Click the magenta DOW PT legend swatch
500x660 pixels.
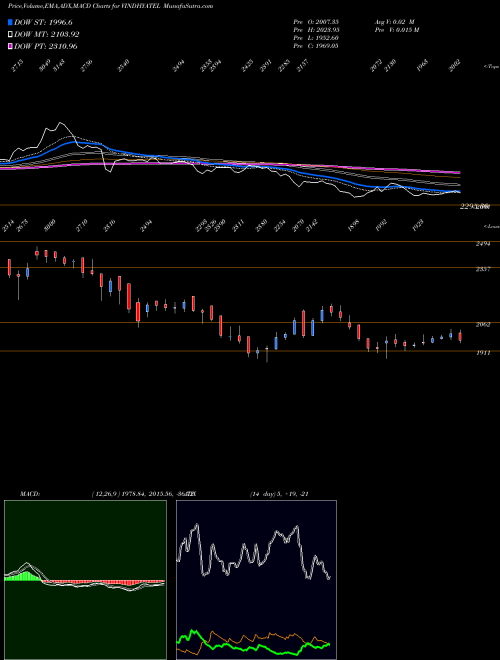tap(10, 46)
